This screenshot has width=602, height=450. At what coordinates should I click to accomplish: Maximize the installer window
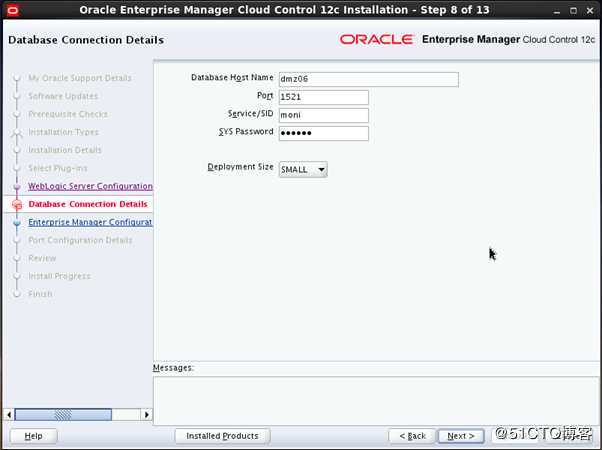coord(573,11)
